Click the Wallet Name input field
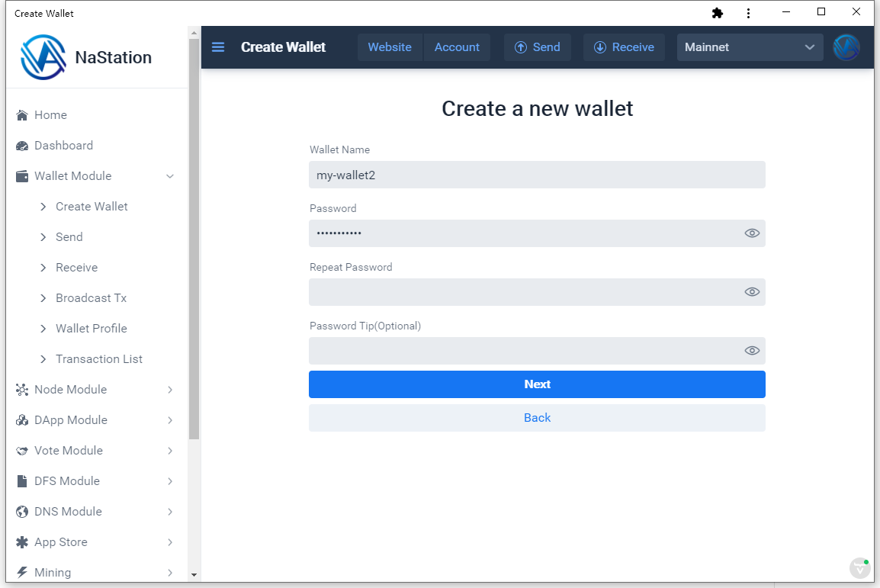Screen dimensions: 880x588 537,175
